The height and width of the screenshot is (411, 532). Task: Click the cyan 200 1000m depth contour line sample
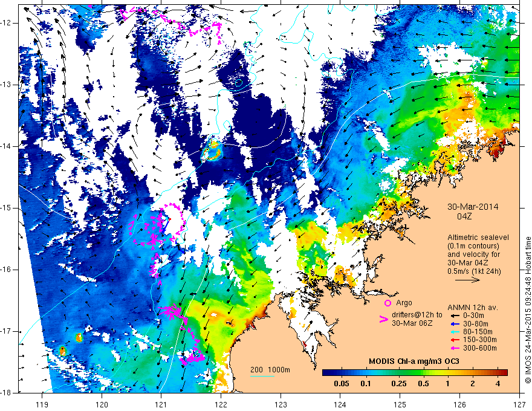(x=262, y=376)
